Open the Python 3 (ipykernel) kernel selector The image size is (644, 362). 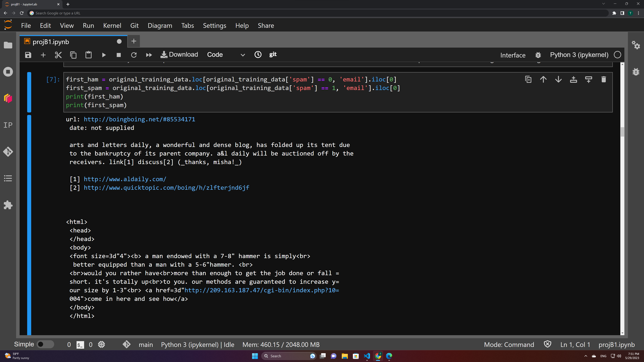point(579,55)
